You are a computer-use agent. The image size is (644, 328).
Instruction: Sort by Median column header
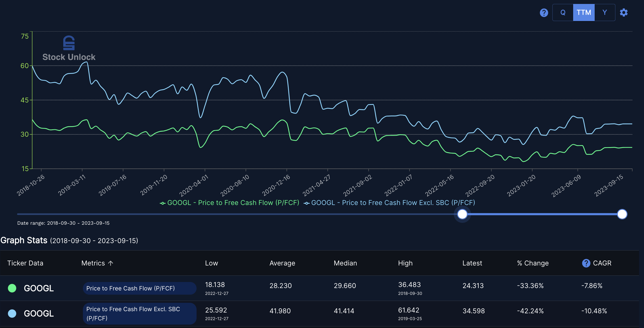click(x=345, y=263)
